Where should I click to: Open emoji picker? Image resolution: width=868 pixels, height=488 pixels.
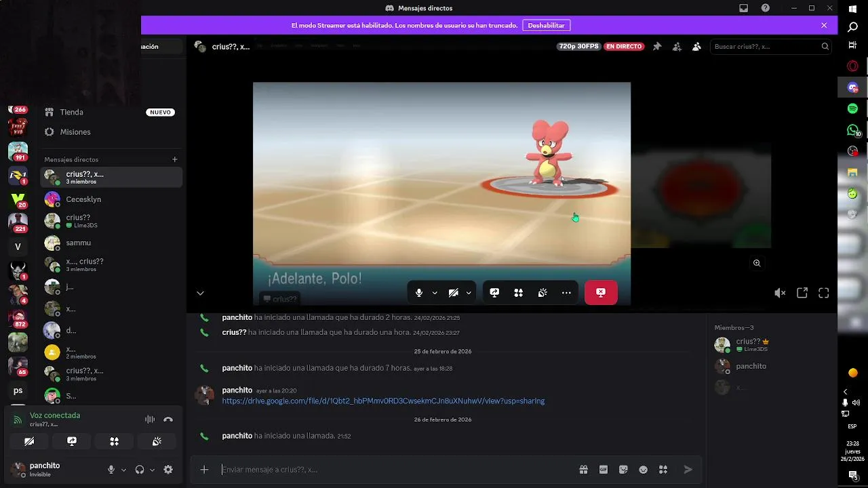[x=644, y=469]
